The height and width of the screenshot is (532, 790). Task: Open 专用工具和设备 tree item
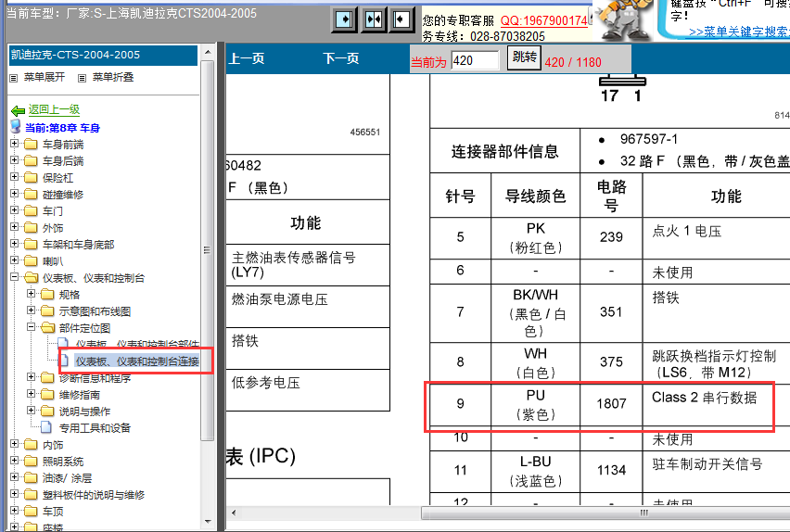(95, 428)
